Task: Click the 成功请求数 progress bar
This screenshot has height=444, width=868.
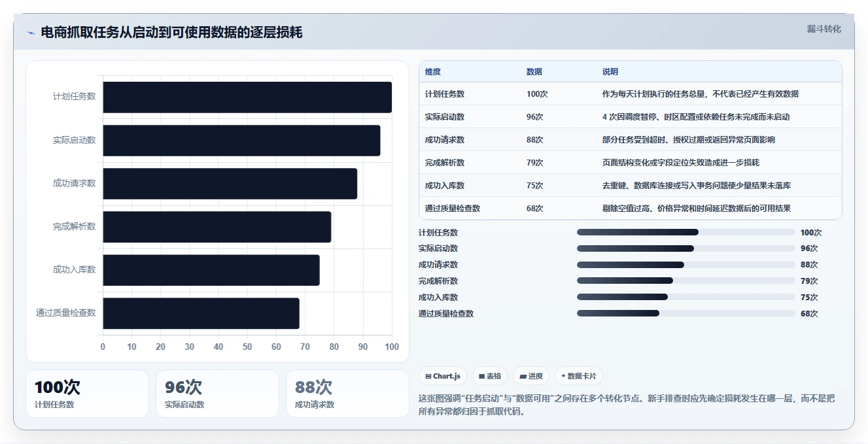Action: point(686,265)
